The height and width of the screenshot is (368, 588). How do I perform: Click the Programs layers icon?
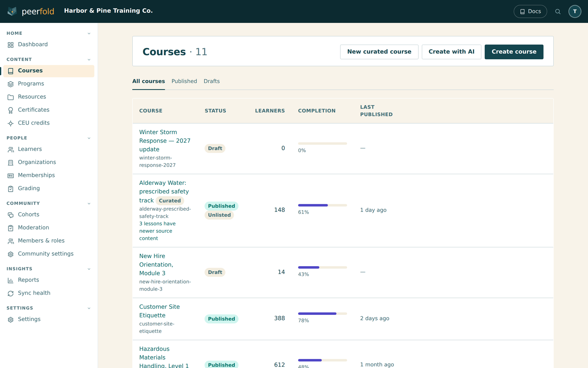pos(11,84)
